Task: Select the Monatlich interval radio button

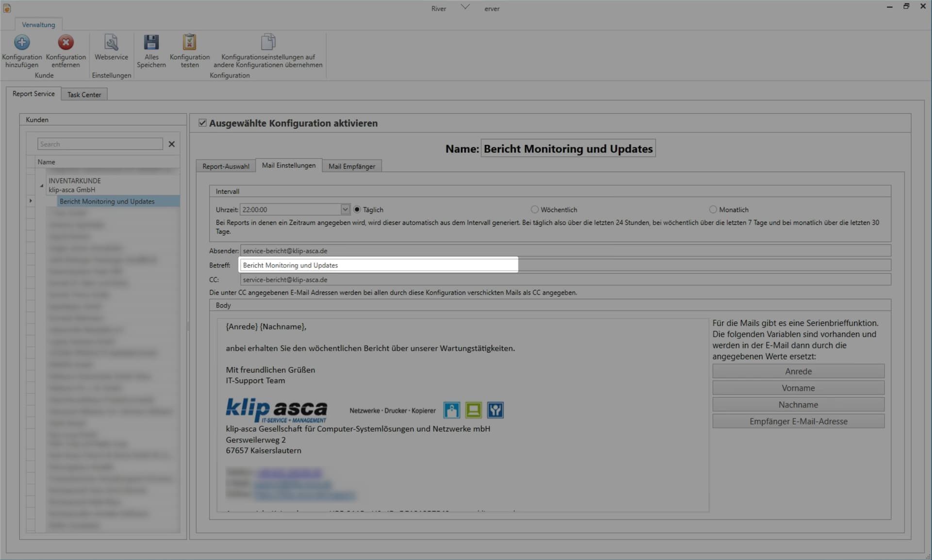Action: click(713, 210)
